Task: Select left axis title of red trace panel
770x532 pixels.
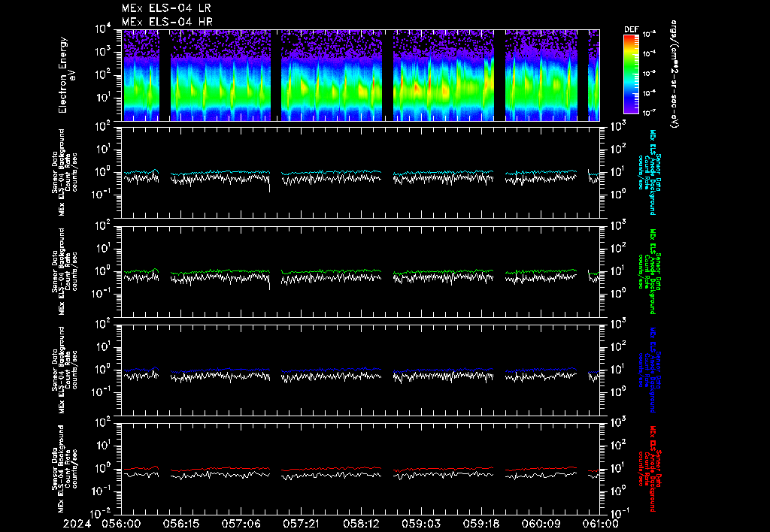Action: click(x=65, y=469)
